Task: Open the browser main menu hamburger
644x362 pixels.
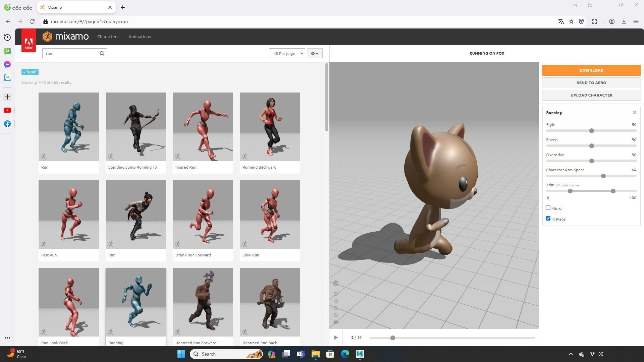Action: pos(636,21)
